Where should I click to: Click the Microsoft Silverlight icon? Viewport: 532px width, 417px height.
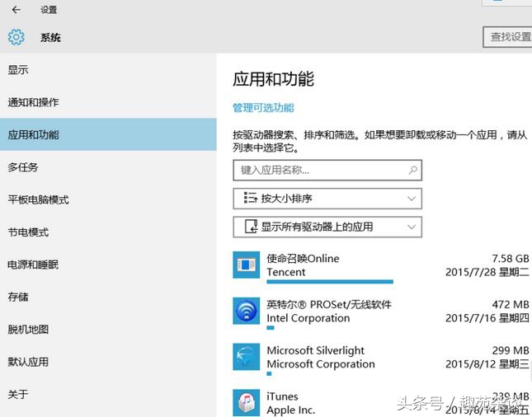(247, 357)
